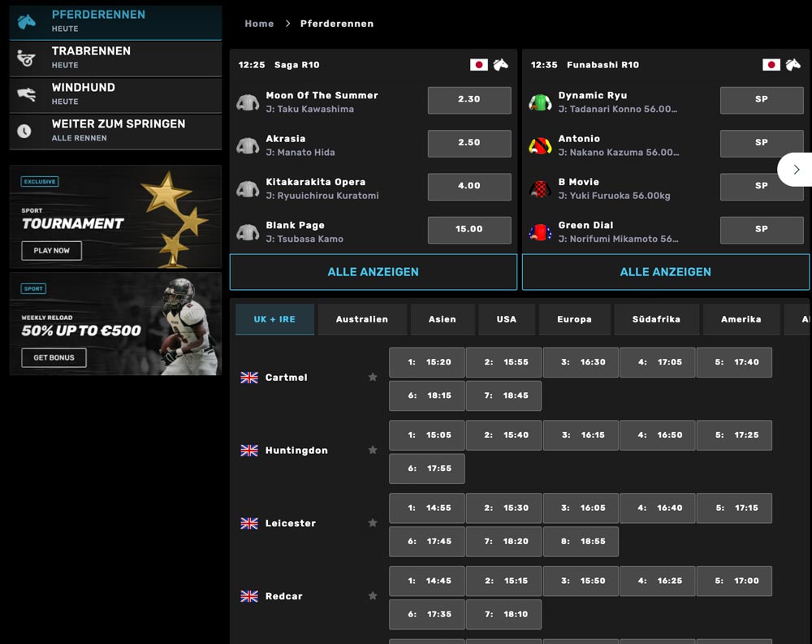Click Antonio's yellow and red silk icon
This screenshot has height=644, width=812.
coord(540,145)
